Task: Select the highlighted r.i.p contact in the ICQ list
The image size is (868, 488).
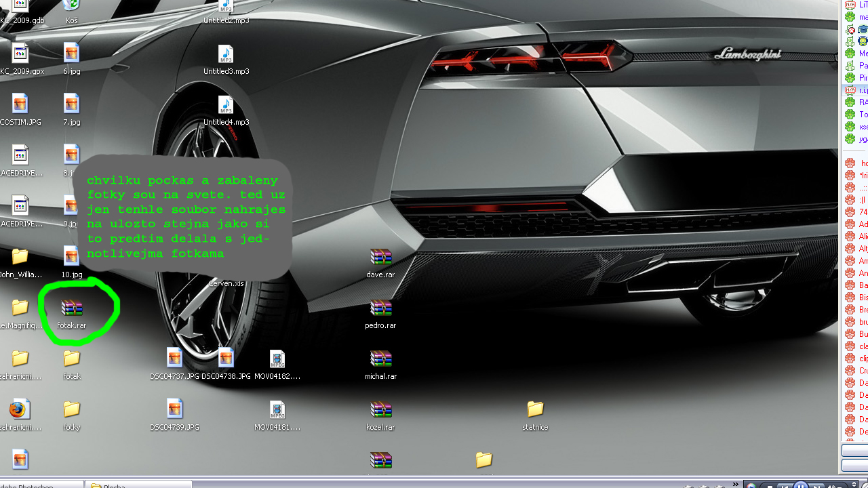Action: click(x=856, y=90)
